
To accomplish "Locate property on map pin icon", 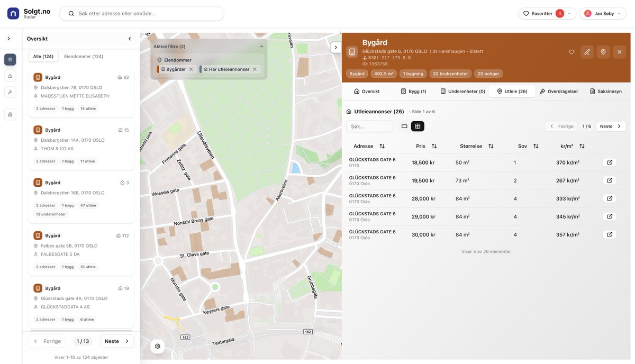I will [x=603, y=52].
